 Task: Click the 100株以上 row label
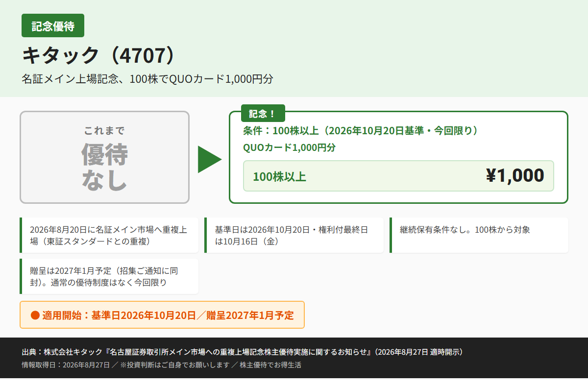[279, 176]
